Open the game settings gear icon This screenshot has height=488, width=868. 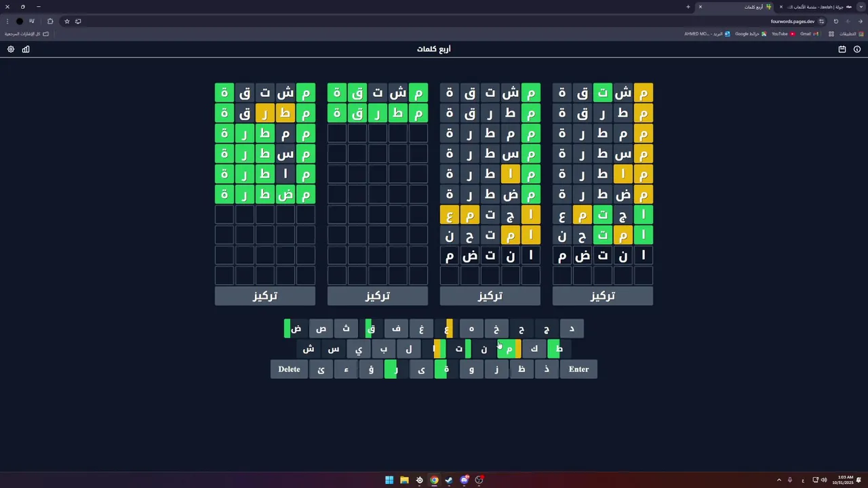point(11,49)
